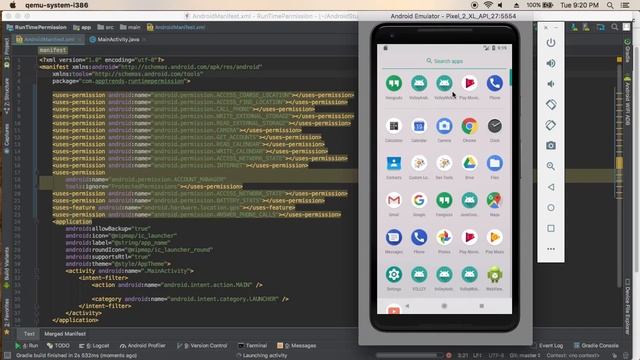Screen dimensions: 640x360
Task: Launch the Google app icon
Action: click(419, 200)
